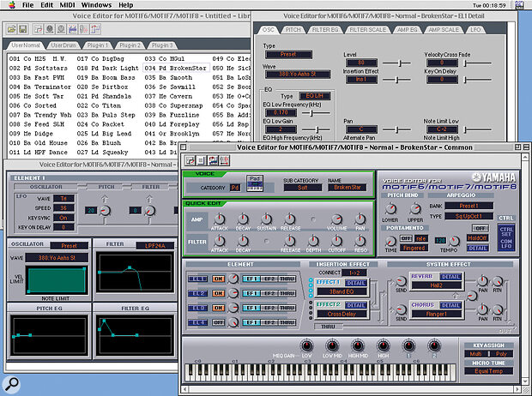This screenshot has width=532, height=396.
Task: Click the second Common window toolbar icon
Action: point(202,160)
